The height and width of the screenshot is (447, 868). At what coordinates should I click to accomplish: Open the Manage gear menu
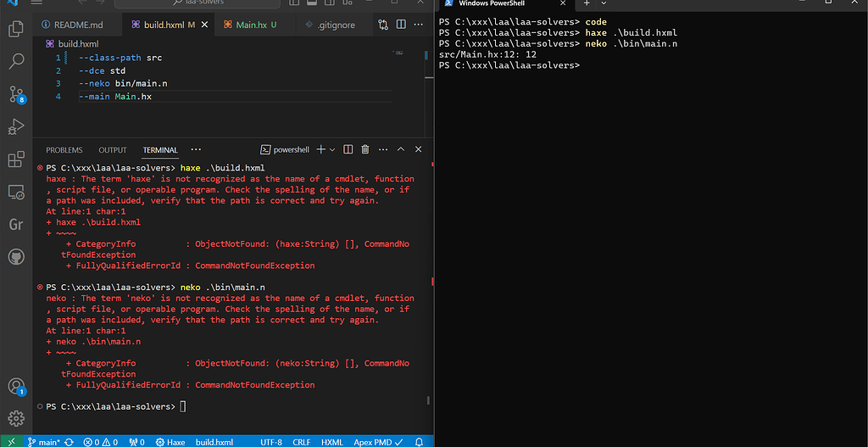coord(16,418)
